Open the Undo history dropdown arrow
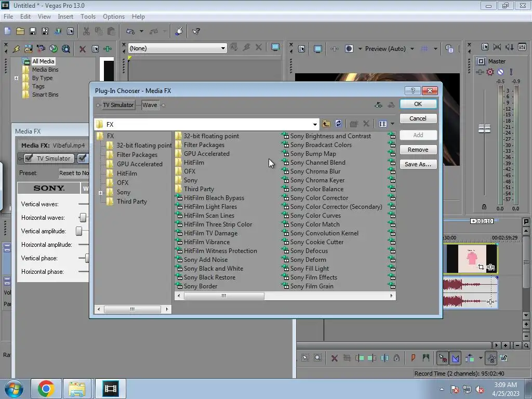This screenshot has height=399, width=532. click(141, 31)
